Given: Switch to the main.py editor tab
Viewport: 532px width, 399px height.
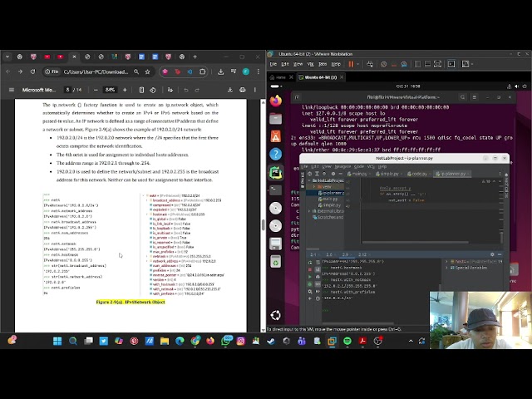Looking at the screenshot, I should 357,174.
